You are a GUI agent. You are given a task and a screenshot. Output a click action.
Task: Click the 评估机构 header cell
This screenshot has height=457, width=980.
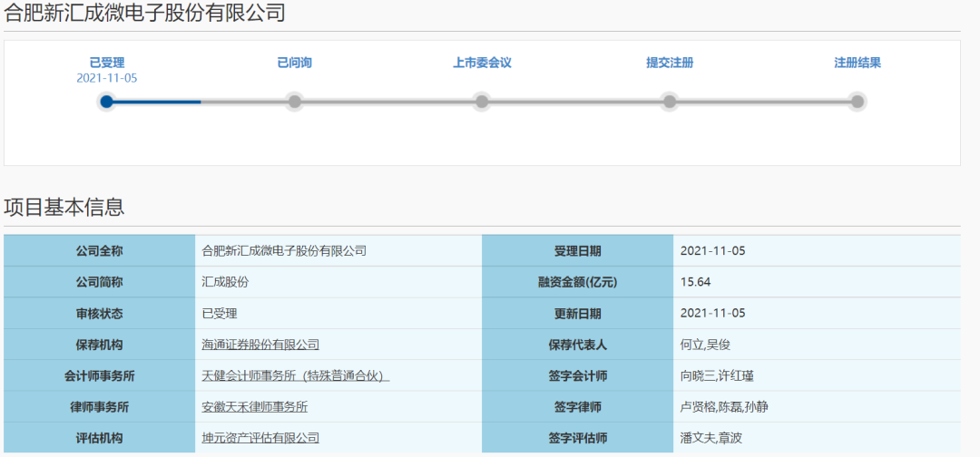[100, 438]
